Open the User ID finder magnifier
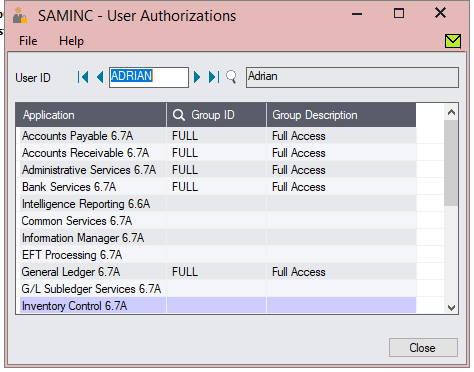 (231, 77)
